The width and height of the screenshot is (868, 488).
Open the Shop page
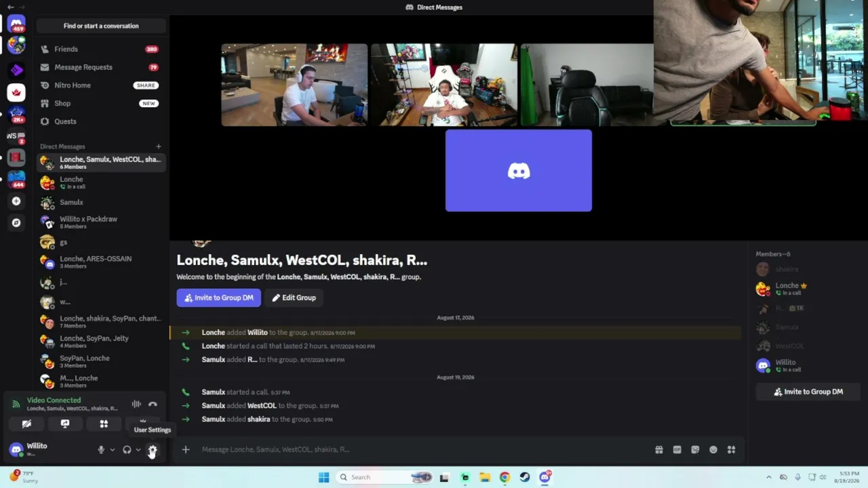click(101, 103)
